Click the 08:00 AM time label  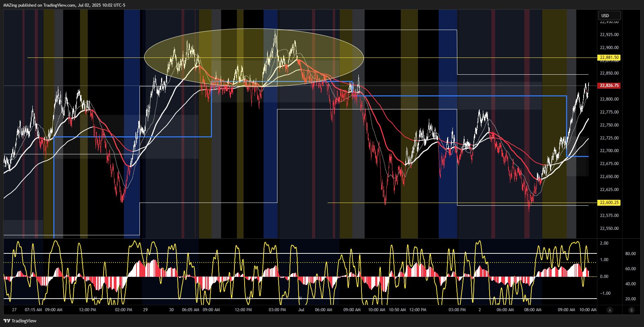pyautogui.click(x=533, y=310)
